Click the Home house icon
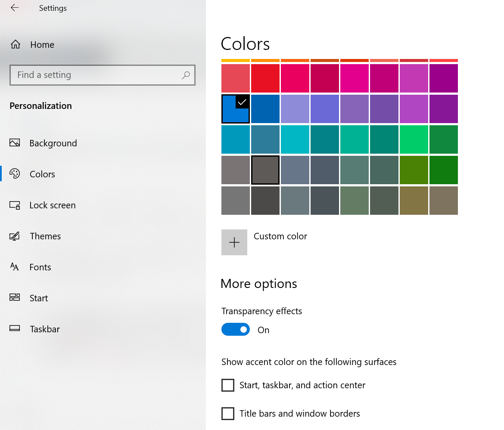Viewport: 504px width, 430px height. pos(16,45)
